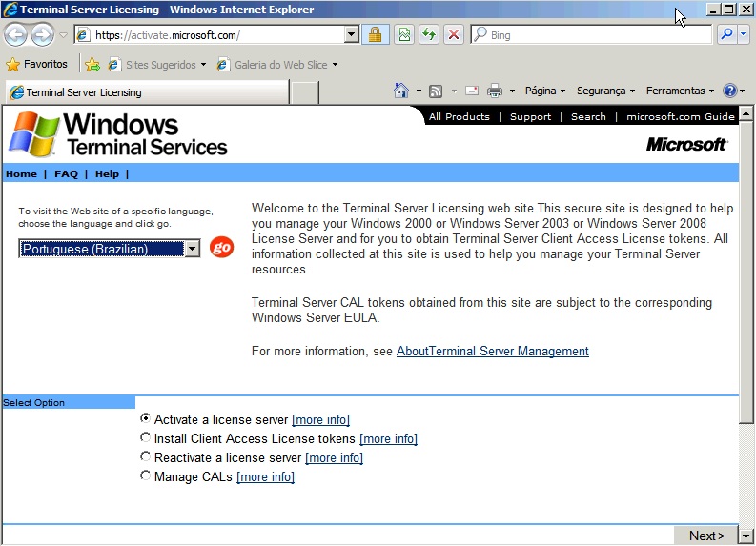This screenshot has width=756, height=546.
Task: Click the vertical scrollbar down arrow
Action: [x=746, y=536]
